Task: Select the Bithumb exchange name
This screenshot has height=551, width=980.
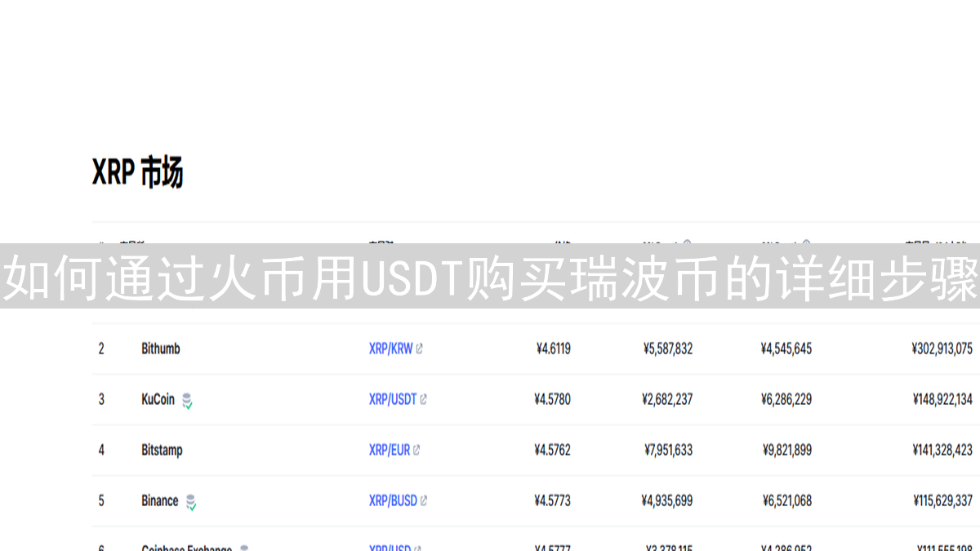Action: coord(161,349)
